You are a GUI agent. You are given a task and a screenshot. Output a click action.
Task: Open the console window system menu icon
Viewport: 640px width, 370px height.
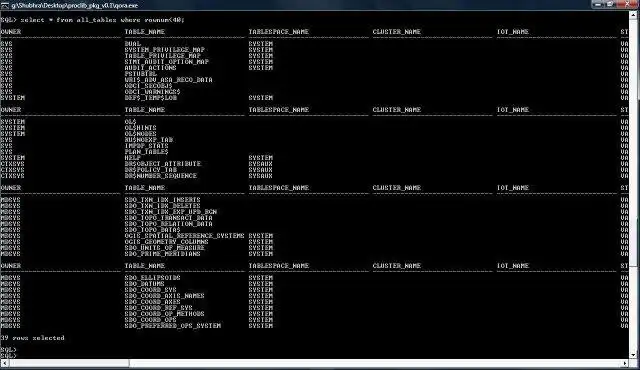[x=4, y=5]
